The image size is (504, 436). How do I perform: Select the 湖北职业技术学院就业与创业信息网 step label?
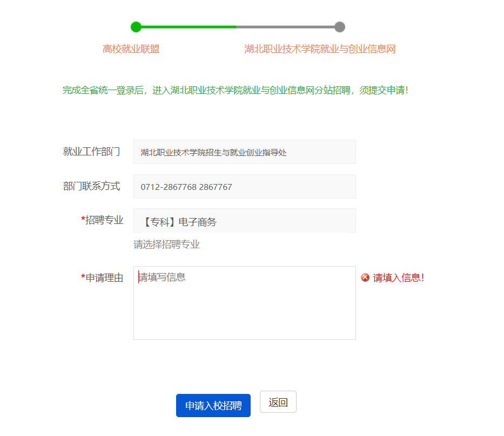[320, 49]
